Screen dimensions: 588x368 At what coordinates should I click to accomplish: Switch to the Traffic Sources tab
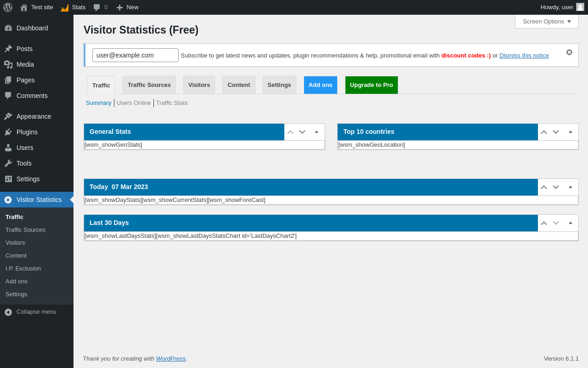(149, 85)
